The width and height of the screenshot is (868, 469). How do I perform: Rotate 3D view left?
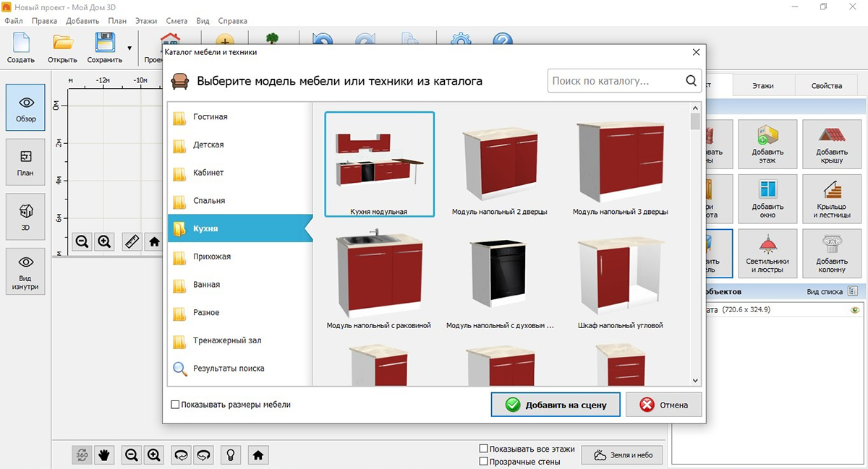tap(182, 455)
